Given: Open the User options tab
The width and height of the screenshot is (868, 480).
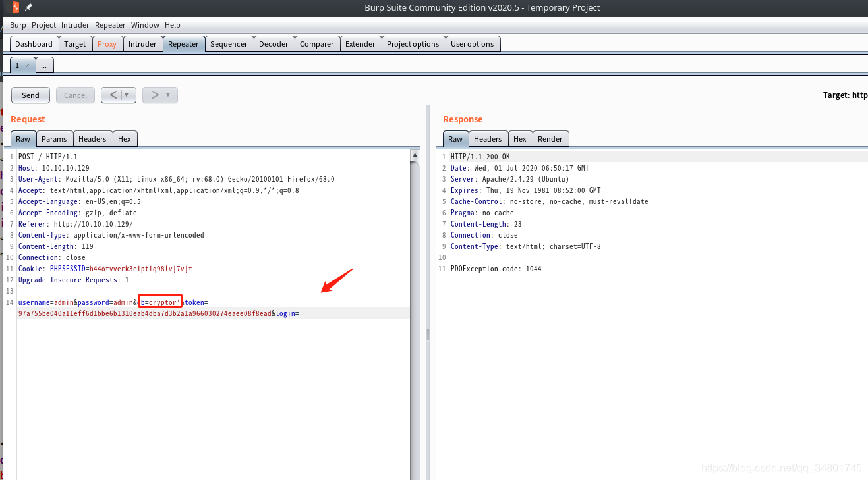Looking at the screenshot, I should [473, 44].
